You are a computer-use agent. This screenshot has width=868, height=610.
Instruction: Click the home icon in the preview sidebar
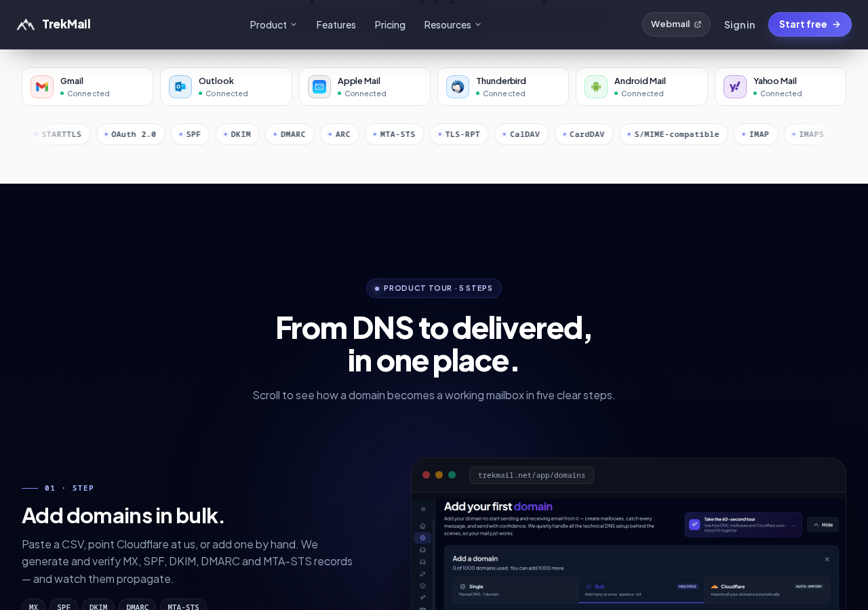[422, 526]
